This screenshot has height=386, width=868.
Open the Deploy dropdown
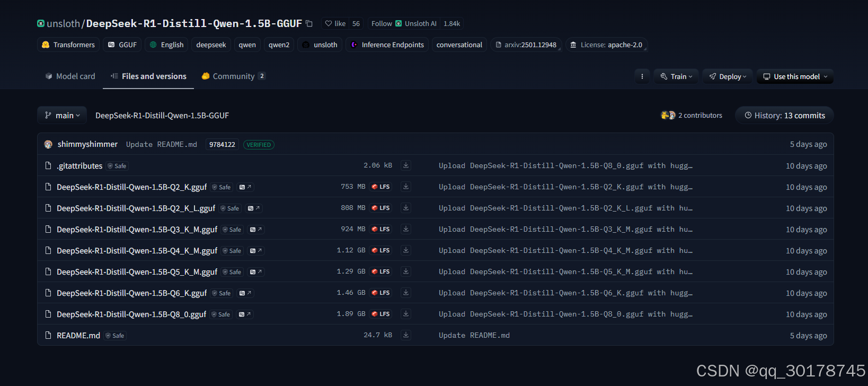point(728,76)
